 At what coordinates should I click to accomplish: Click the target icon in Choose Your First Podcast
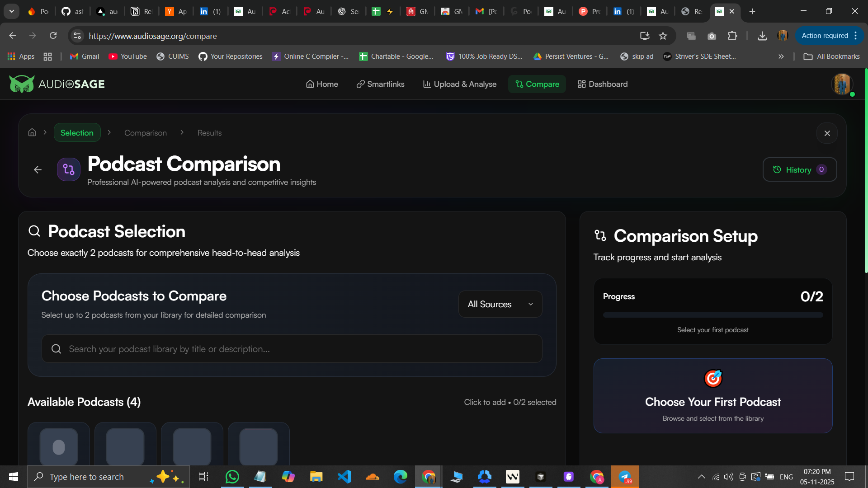[x=713, y=378]
